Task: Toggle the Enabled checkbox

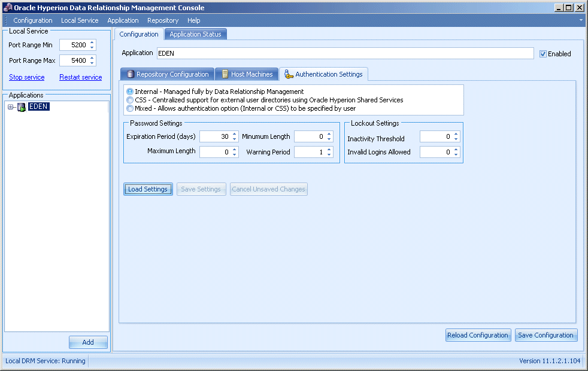Action: (x=542, y=54)
